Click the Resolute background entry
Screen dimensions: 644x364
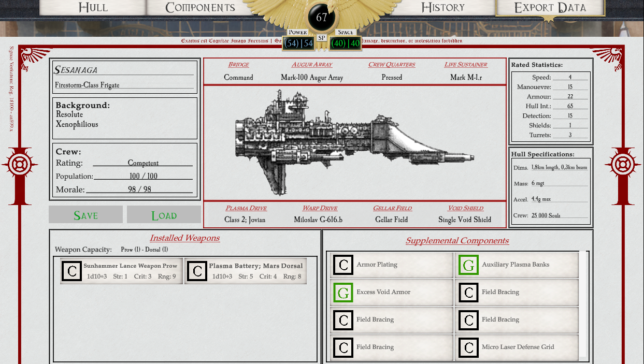coord(69,114)
